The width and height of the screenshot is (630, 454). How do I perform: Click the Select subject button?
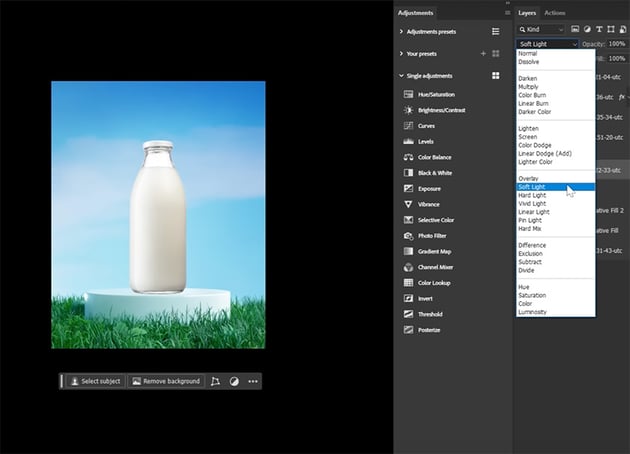coord(96,381)
